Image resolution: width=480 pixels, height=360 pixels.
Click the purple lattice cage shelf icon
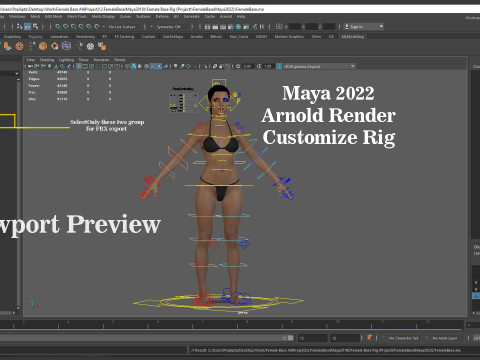click(x=66, y=46)
